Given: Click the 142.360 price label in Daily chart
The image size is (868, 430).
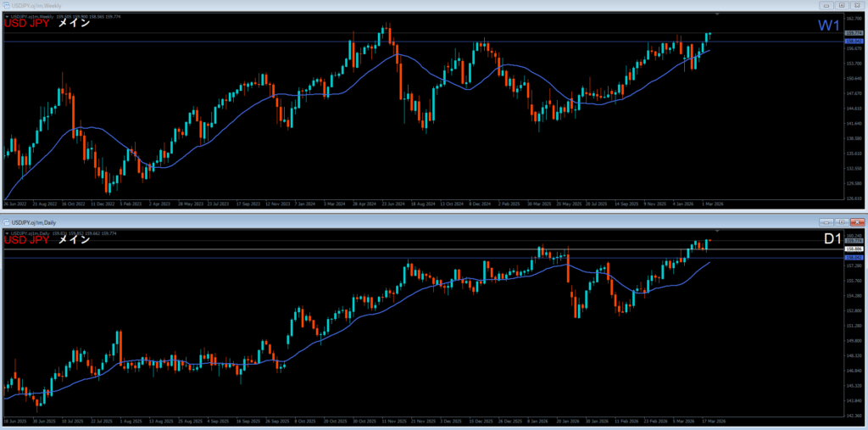Looking at the screenshot, I should pos(854,415).
